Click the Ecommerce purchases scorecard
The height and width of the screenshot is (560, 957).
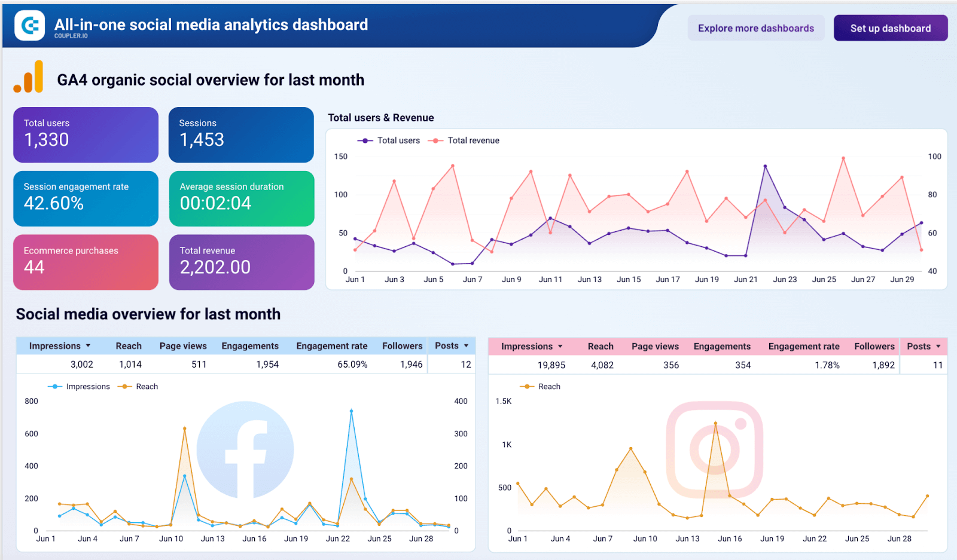coord(86,262)
